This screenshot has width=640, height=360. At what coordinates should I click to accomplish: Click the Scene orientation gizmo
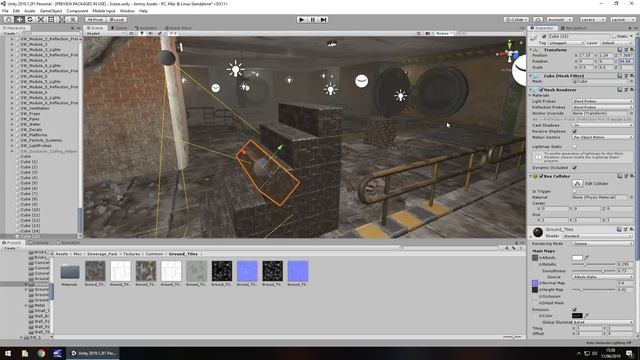tap(509, 52)
